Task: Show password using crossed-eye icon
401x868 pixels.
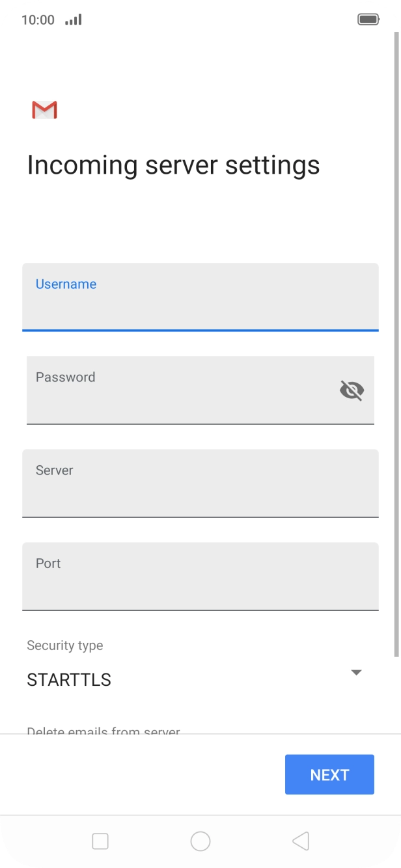Action: tap(352, 390)
